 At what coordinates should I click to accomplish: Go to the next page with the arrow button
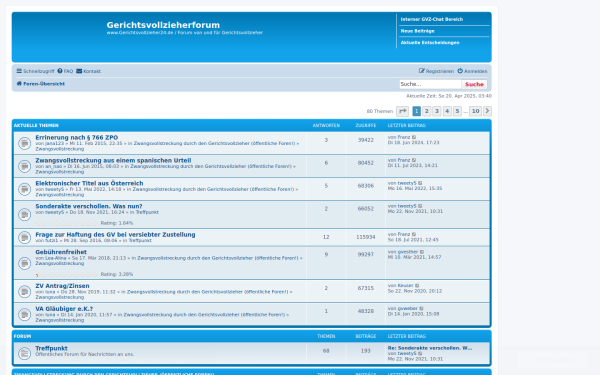pos(487,111)
